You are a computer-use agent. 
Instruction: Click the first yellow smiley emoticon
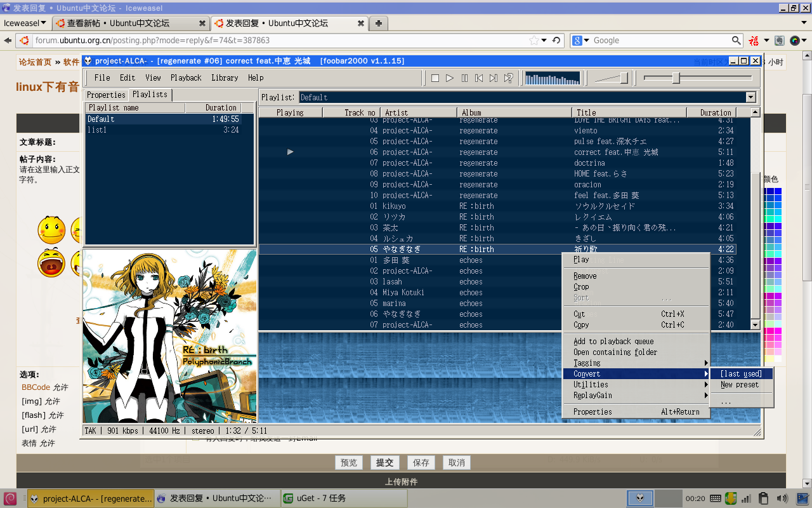pos(51,230)
